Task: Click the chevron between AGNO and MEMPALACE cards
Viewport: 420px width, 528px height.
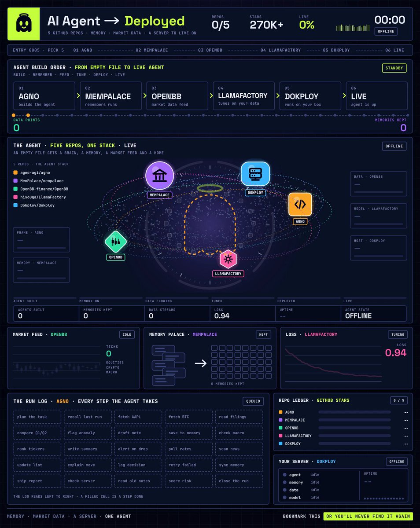Action: tap(78, 95)
